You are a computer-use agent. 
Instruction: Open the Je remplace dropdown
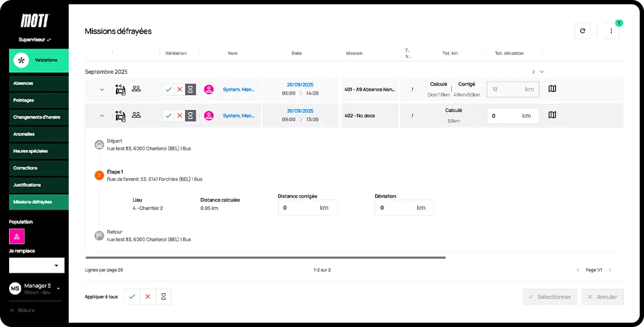pyautogui.click(x=36, y=265)
